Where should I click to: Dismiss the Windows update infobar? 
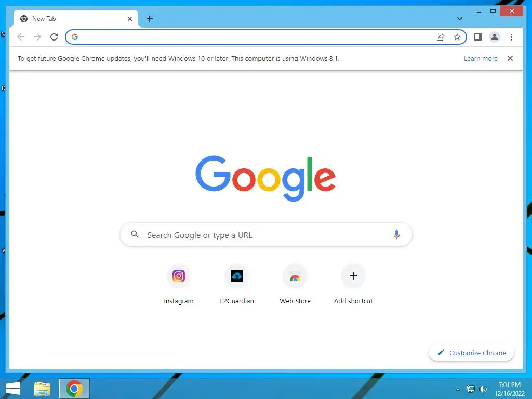(x=510, y=58)
